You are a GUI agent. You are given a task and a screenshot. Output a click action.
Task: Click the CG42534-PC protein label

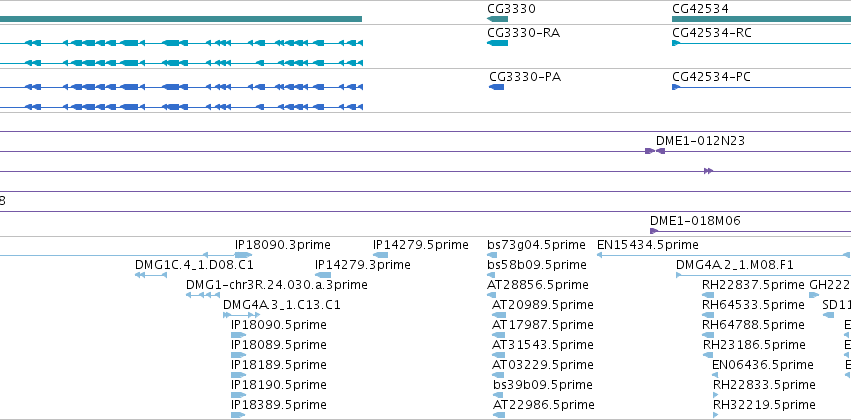(x=712, y=77)
